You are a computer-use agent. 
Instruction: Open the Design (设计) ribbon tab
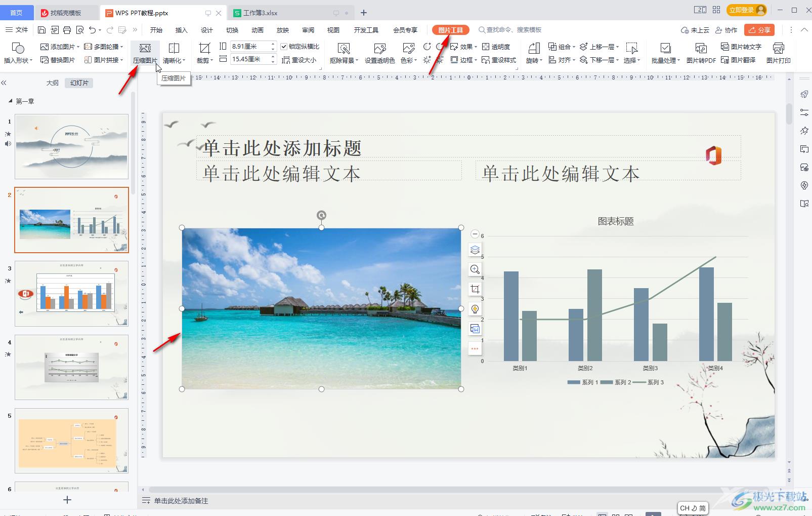click(207, 30)
